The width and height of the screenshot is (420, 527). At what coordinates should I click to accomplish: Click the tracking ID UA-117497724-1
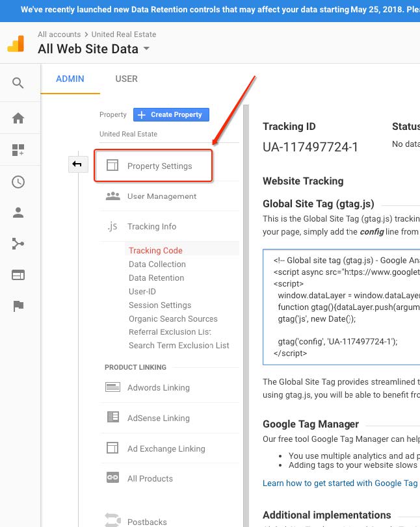[x=310, y=148]
